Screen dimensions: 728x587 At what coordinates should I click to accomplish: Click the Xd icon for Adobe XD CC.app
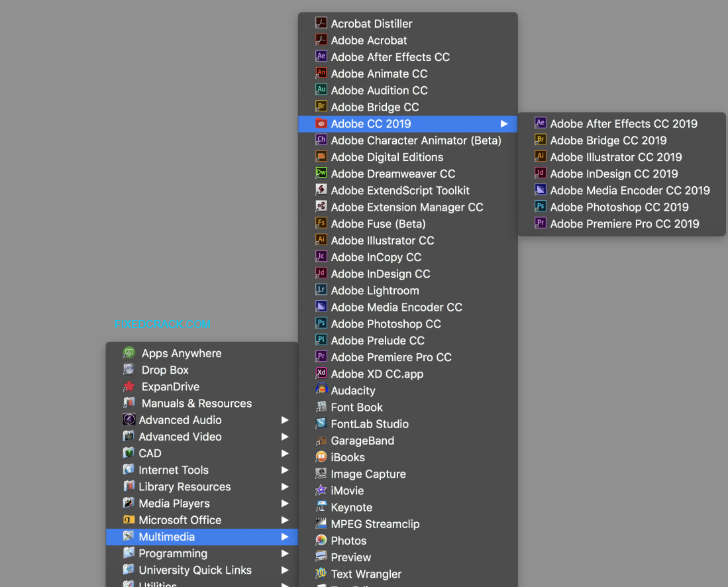click(321, 373)
